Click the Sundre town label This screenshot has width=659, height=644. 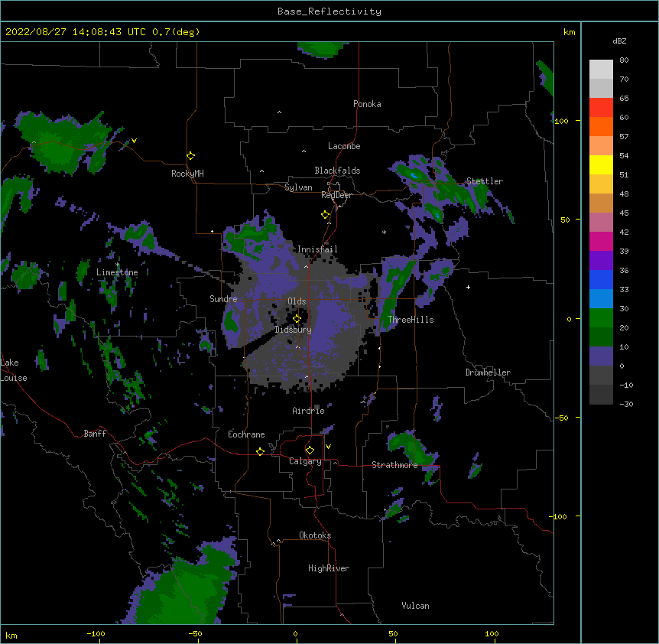223,299
